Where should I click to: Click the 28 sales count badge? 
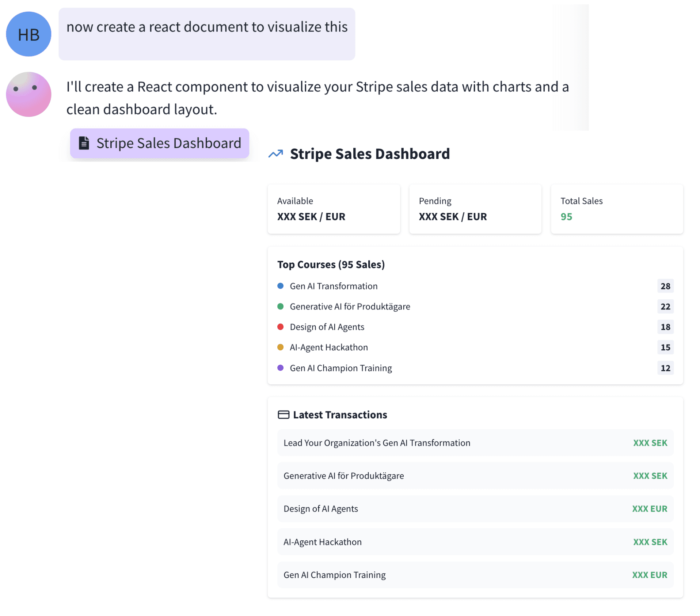click(x=665, y=286)
